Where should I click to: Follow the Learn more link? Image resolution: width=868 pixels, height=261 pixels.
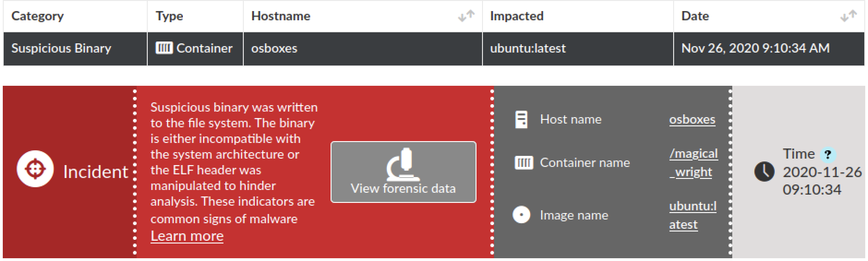click(x=187, y=236)
